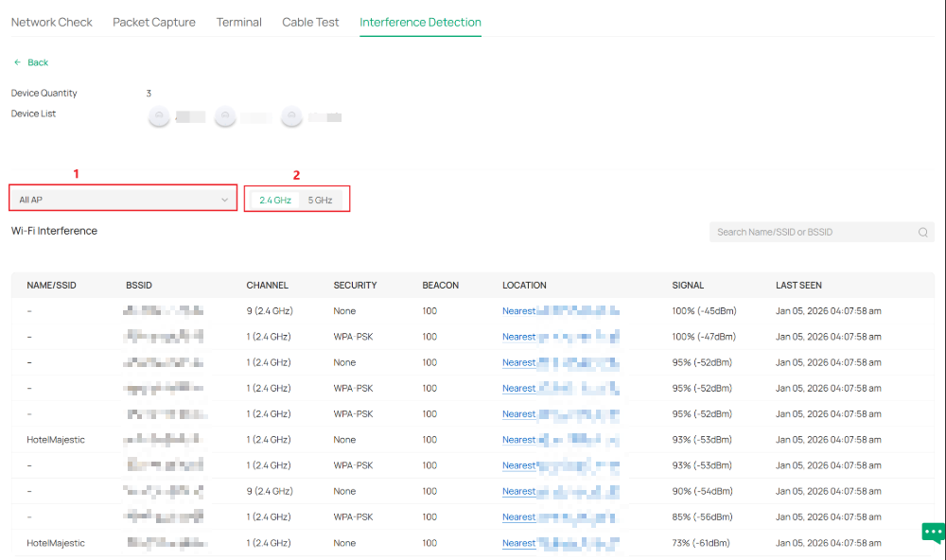The height and width of the screenshot is (560, 946).
Task: Open the Cable Test tab
Action: 310,22
